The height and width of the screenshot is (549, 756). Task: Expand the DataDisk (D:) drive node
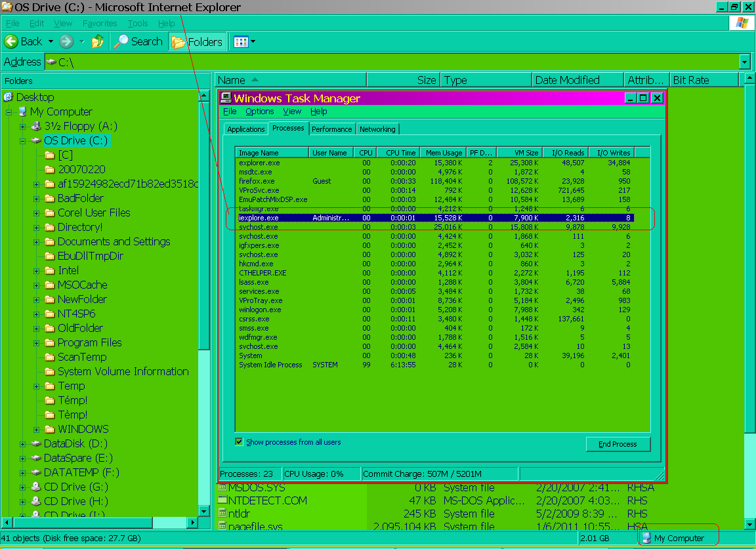[x=23, y=444]
